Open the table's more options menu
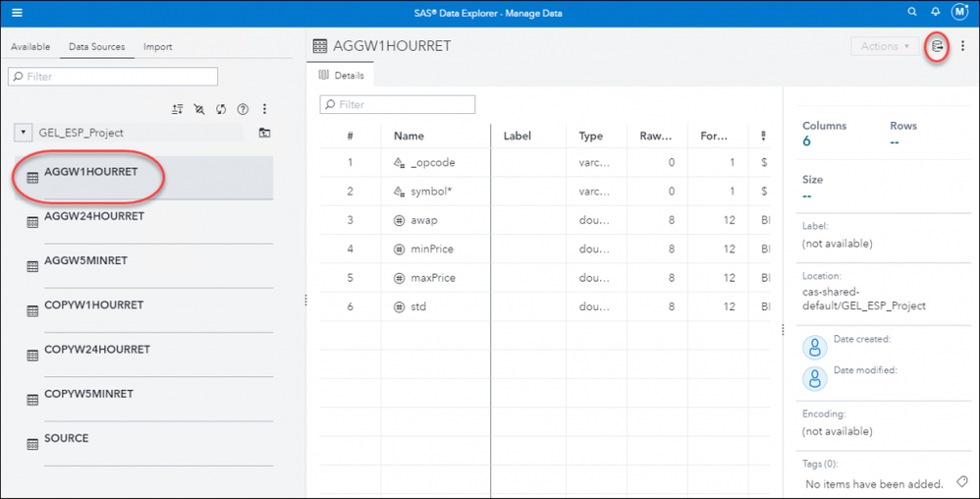 click(x=962, y=45)
